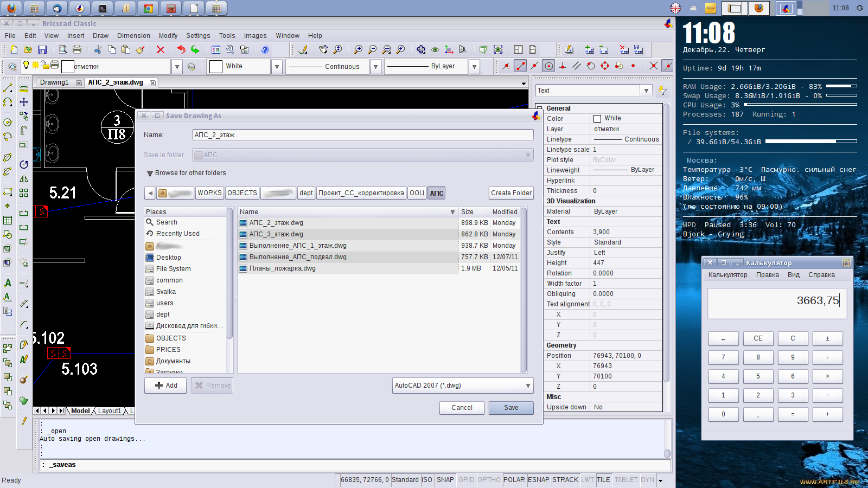868x488 pixels.
Task: Click the Create Folder button
Action: tap(511, 193)
